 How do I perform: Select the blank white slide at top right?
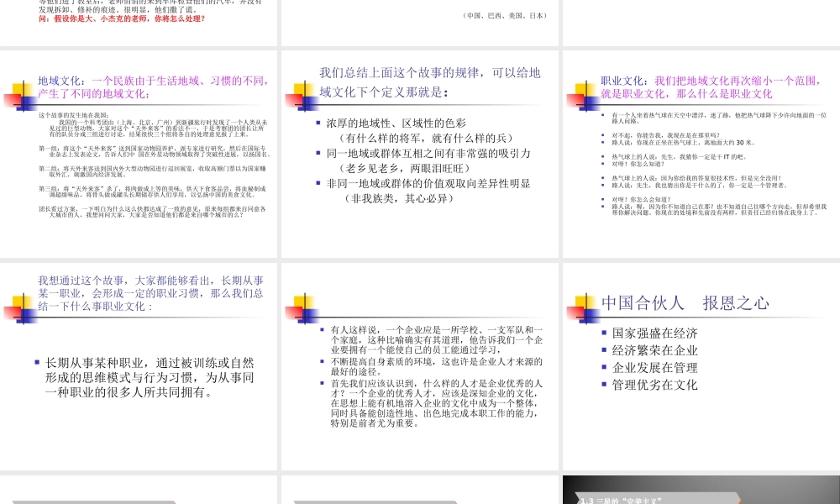701,21
